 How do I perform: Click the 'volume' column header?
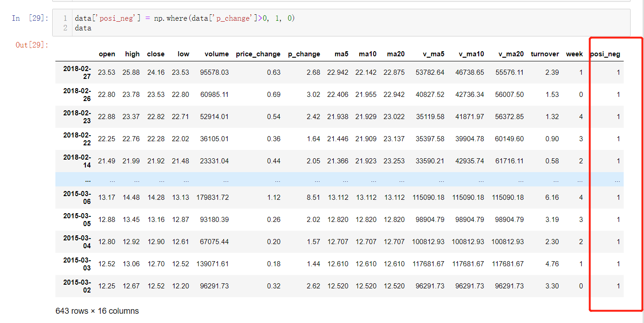pos(217,54)
